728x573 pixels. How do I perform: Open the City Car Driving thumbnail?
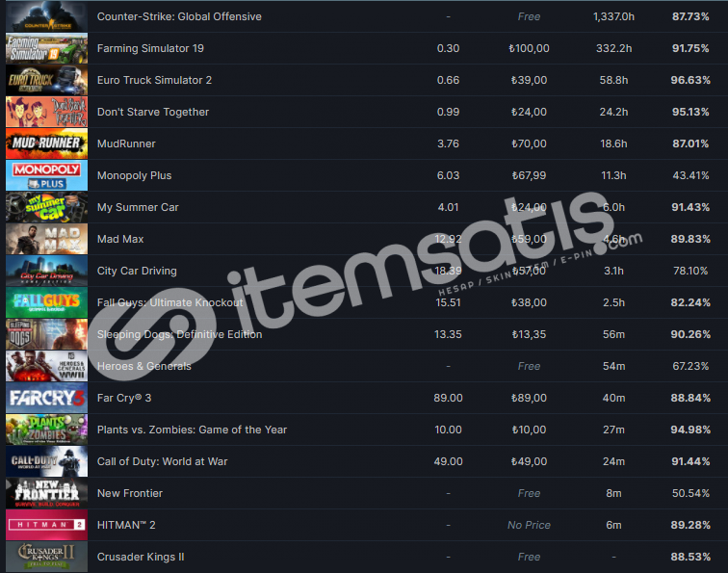pos(46,271)
